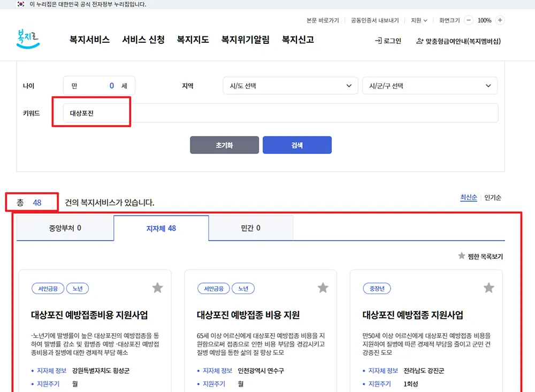Open 찜한 목록보기 star icon

tap(462, 256)
